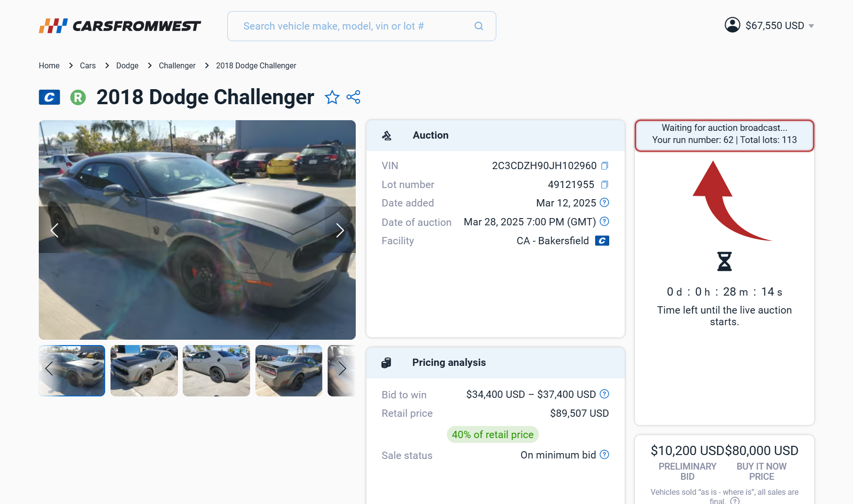Go to the Dodge breadcrumb link
This screenshot has height=504, width=853.
tap(127, 65)
